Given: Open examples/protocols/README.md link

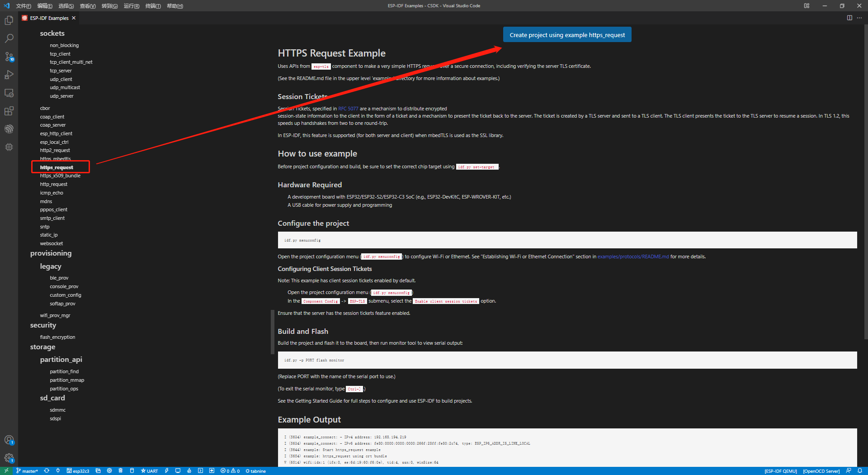Looking at the screenshot, I should [x=633, y=256].
